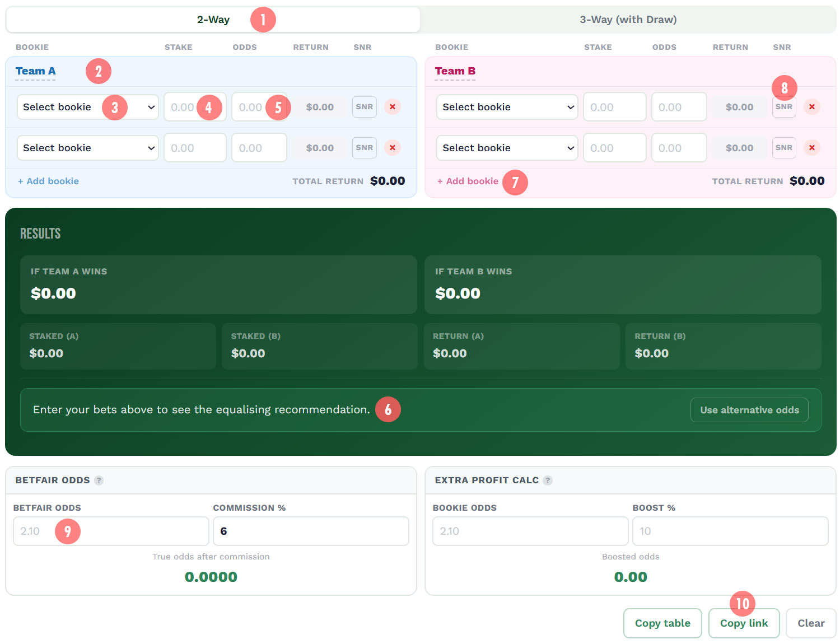
Task: Open Team A first Select bookie dropdown
Action: pyautogui.click(x=88, y=107)
